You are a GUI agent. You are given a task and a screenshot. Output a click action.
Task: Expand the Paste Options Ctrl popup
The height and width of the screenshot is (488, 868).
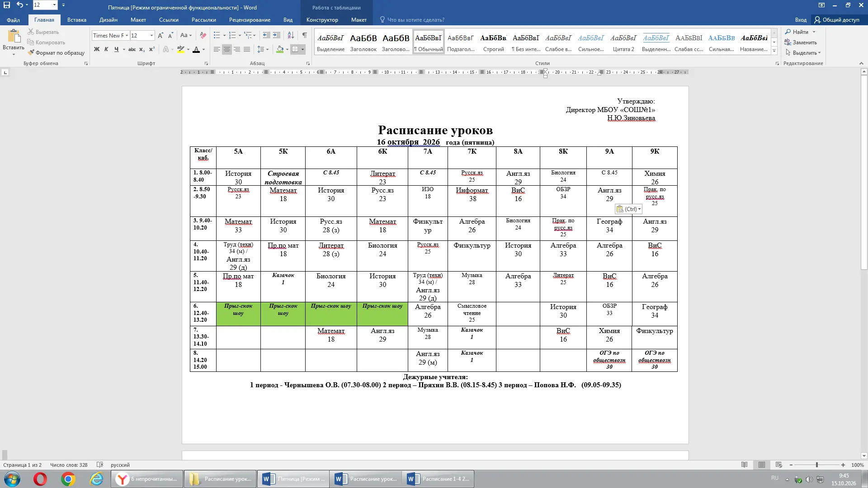pyautogui.click(x=628, y=209)
